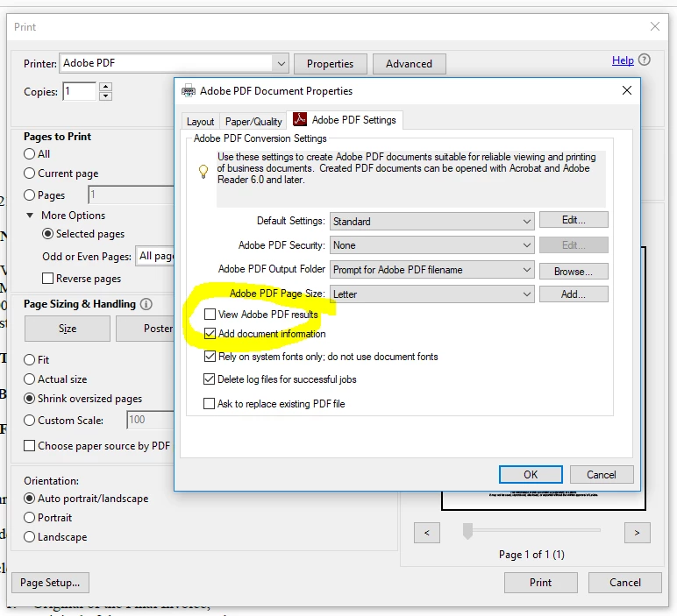This screenshot has width=677, height=616.
Task: Choose Auto portrait/landscape orientation
Action: (x=29, y=499)
